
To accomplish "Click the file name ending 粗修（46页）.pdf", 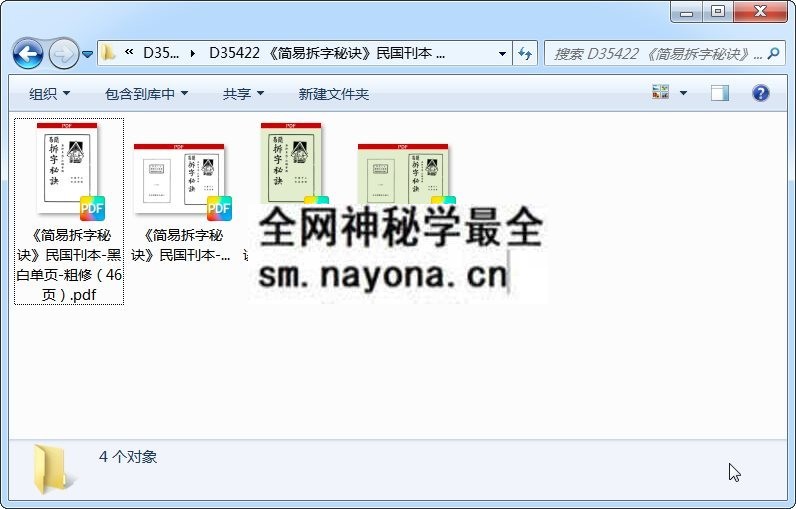I will click(x=69, y=264).
